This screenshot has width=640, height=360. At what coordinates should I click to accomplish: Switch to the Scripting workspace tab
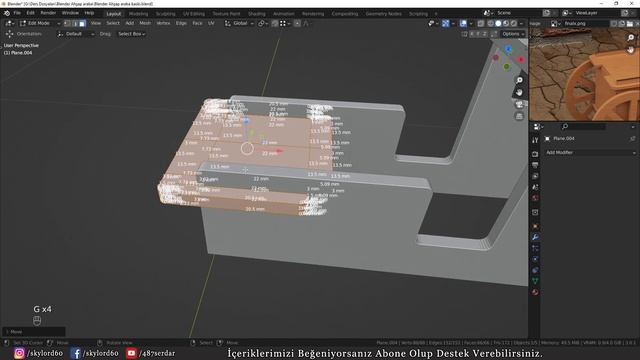point(418,13)
